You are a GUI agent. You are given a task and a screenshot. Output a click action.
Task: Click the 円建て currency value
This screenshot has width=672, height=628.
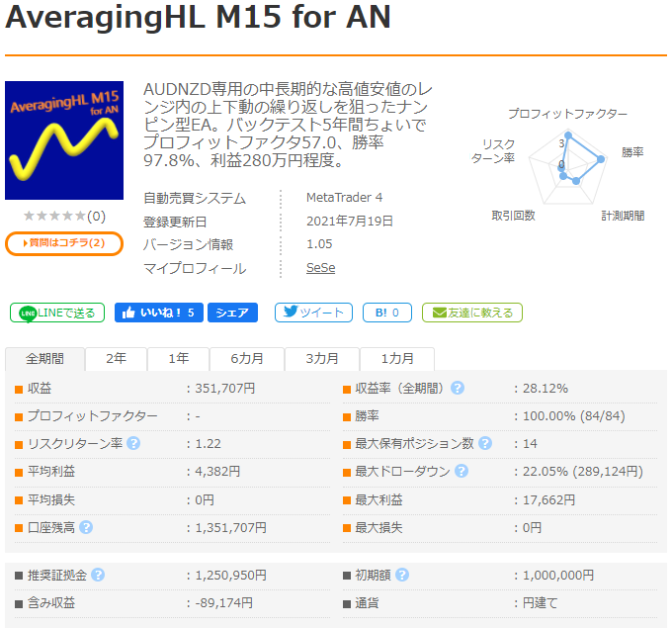(x=541, y=603)
